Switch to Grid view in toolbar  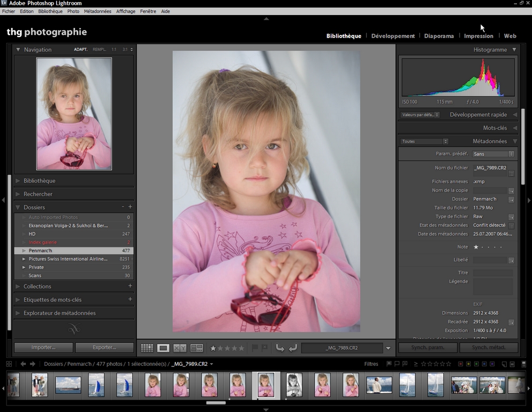(147, 348)
